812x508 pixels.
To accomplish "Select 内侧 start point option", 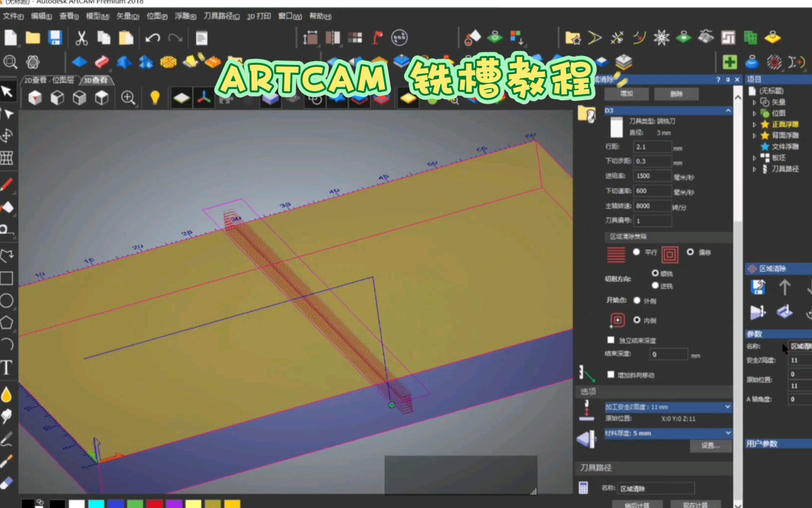I will tap(637, 320).
